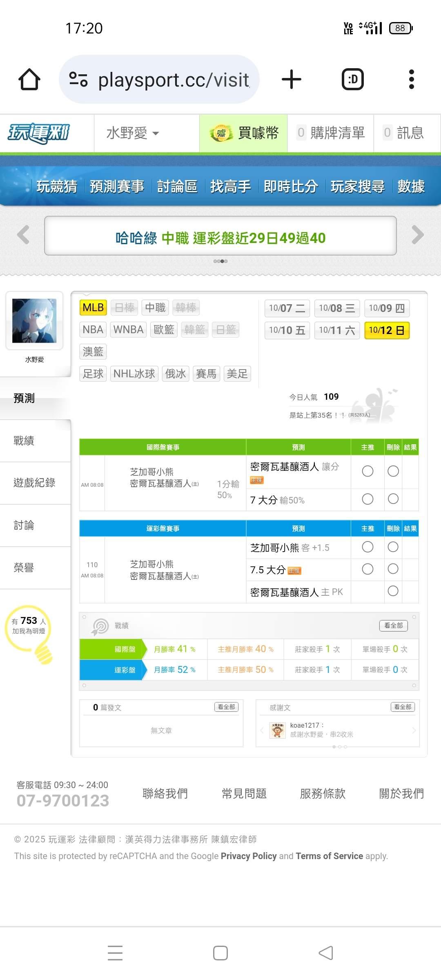Screen dimensions: 441x980
Task: Tap the 水野愛 profile avatar thumbnail
Action: tap(34, 321)
